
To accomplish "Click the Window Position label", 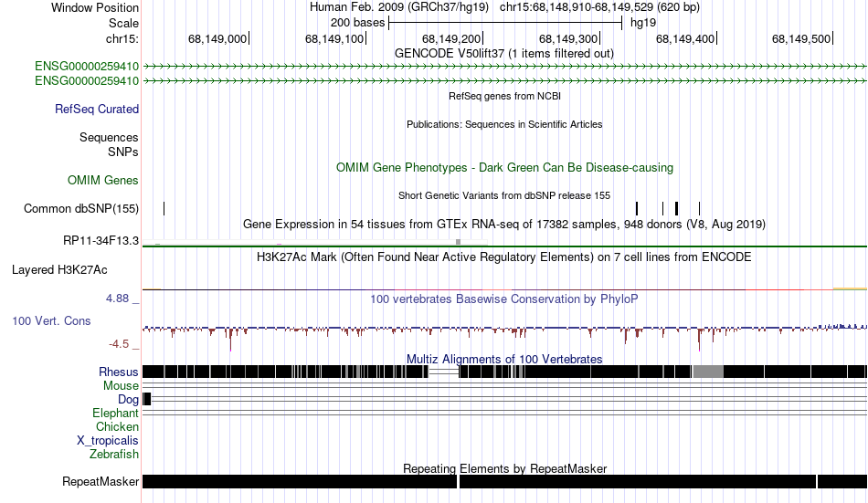I will pos(95,7).
